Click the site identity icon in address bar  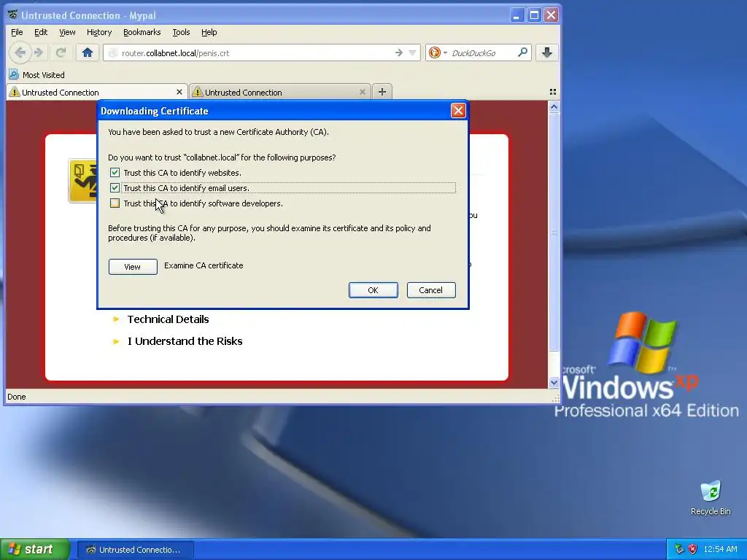[x=113, y=52]
